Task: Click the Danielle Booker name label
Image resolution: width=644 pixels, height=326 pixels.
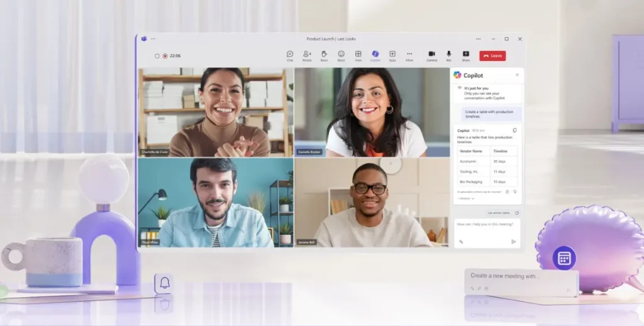Action: coord(309,152)
